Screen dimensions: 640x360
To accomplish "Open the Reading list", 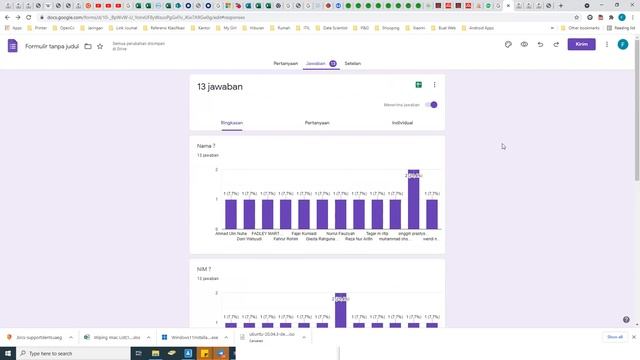I will click(620, 28).
